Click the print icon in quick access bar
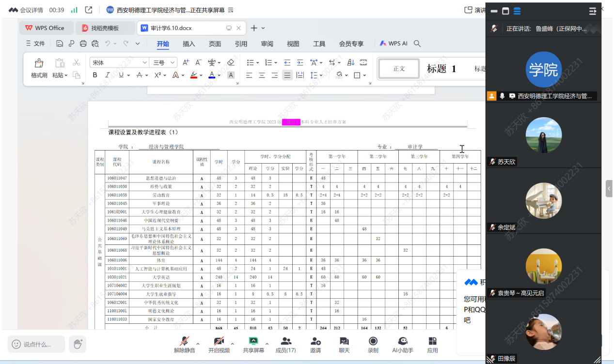The image size is (614, 364). pyautogui.click(x=83, y=44)
